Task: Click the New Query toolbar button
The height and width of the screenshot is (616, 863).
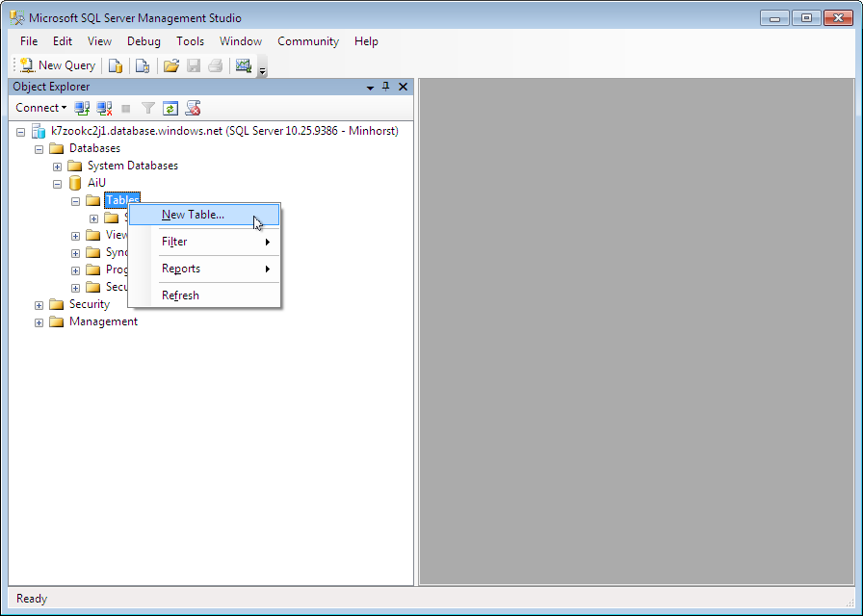Action: 58,65
